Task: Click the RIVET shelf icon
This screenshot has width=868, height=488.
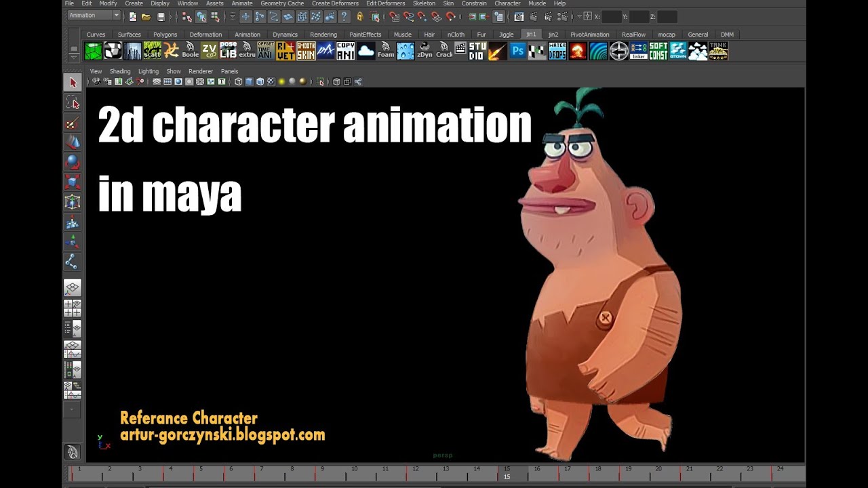Action: tap(285, 51)
